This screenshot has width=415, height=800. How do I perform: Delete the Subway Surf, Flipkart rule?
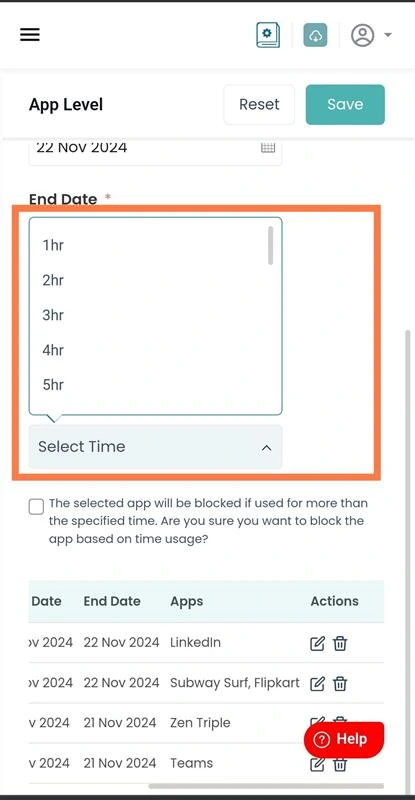click(340, 683)
